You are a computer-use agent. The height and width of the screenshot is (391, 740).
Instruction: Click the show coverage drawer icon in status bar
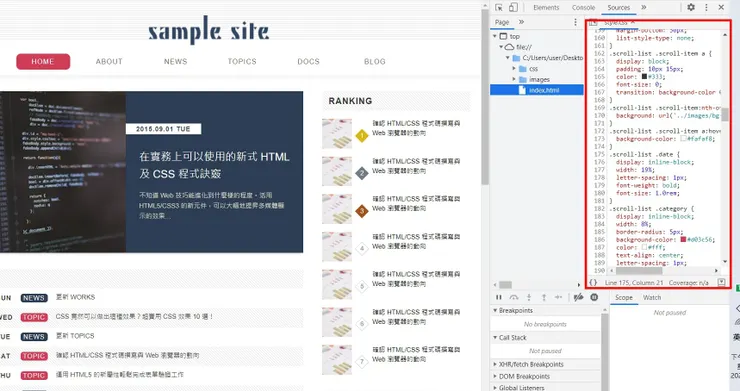tap(721, 282)
